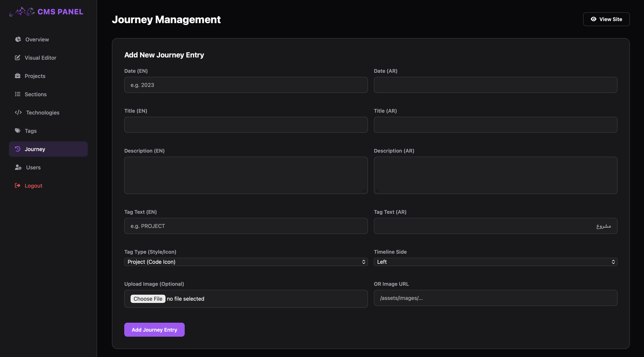The image size is (644, 357).
Task: Open the Projects section
Action: tap(48, 76)
